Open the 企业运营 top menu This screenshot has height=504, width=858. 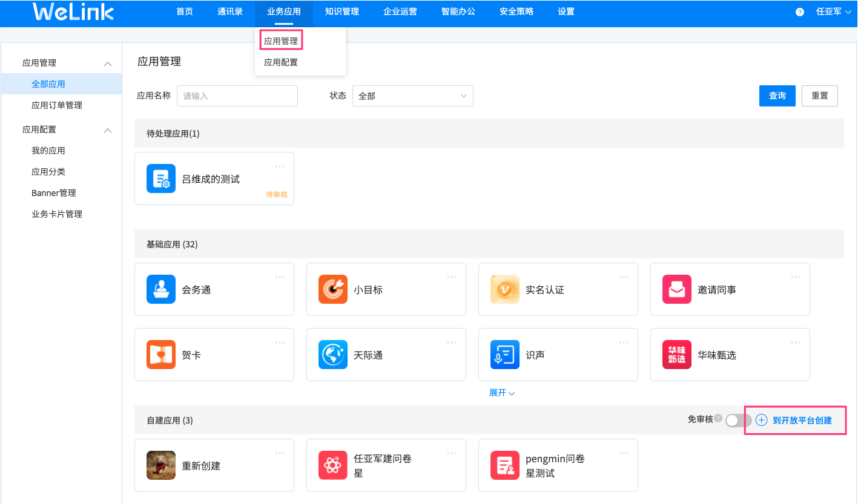[400, 11]
